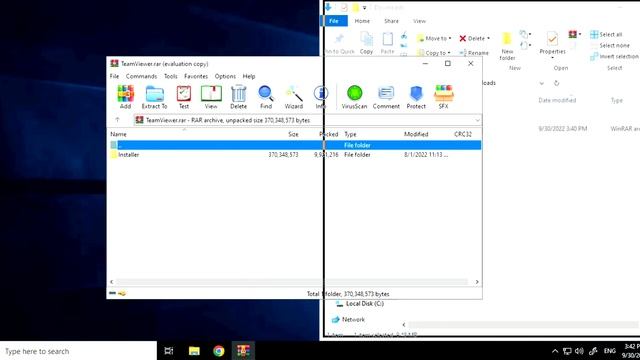Expand Explorer address history dropdown
The width and height of the screenshot is (640, 360).
542,83
